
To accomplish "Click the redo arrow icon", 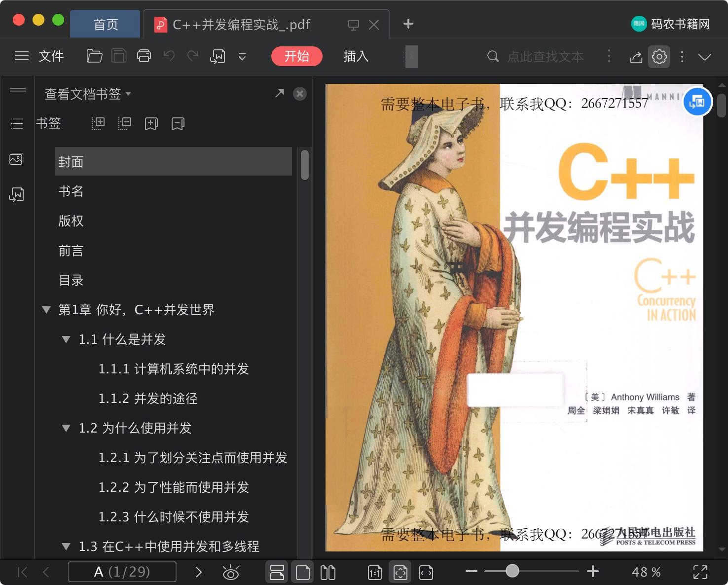I will (x=193, y=56).
